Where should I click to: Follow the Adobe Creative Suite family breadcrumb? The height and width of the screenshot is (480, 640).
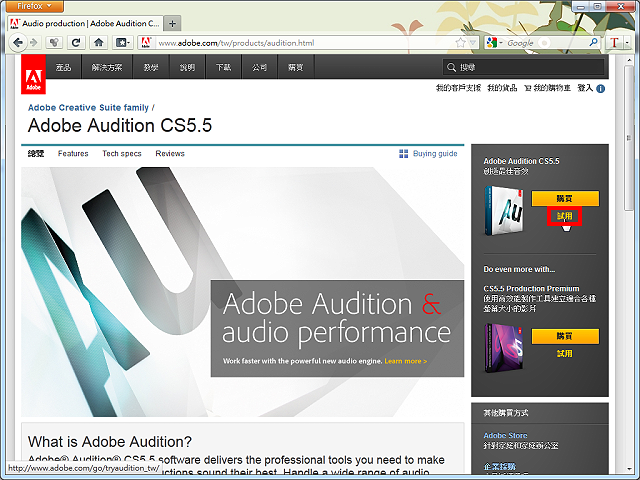click(88, 107)
